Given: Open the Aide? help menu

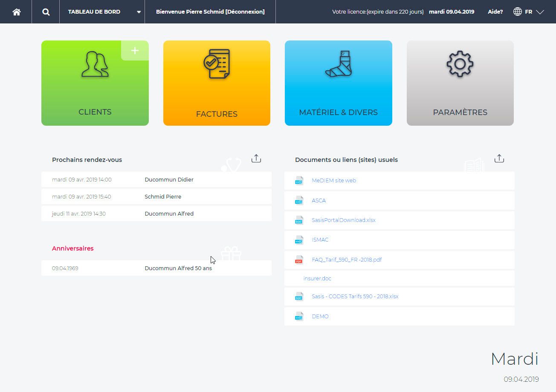Looking at the screenshot, I should 495,12.
